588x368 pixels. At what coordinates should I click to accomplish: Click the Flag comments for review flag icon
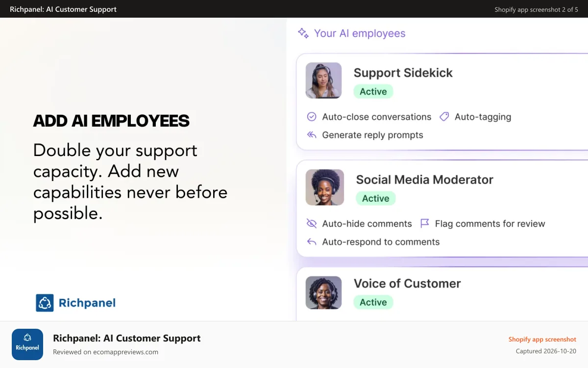pos(425,224)
